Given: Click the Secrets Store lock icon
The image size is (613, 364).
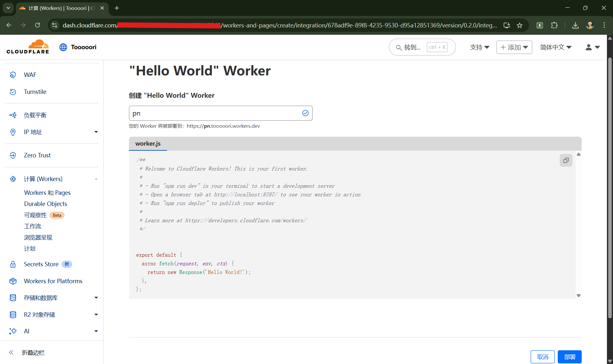Looking at the screenshot, I should tap(13, 264).
